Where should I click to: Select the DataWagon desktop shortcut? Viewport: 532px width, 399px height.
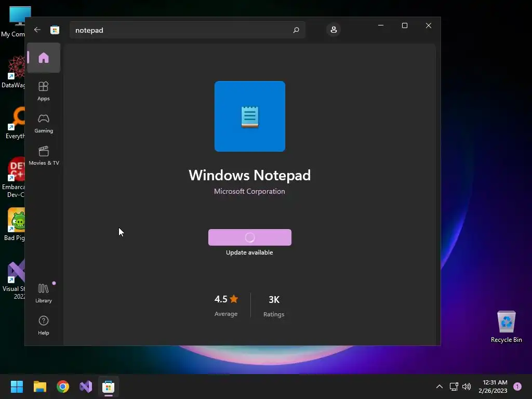(x=14, y=72)
